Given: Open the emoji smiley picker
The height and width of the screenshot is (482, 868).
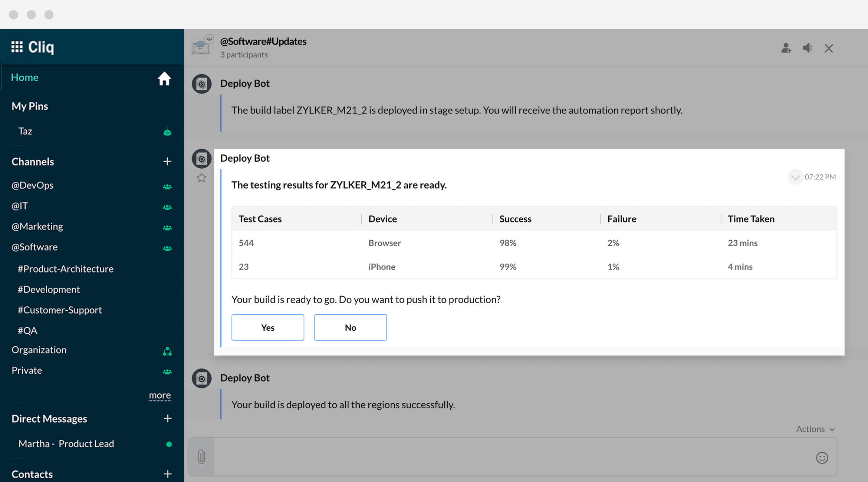Looking at the screenshot, I should (822, 458).
